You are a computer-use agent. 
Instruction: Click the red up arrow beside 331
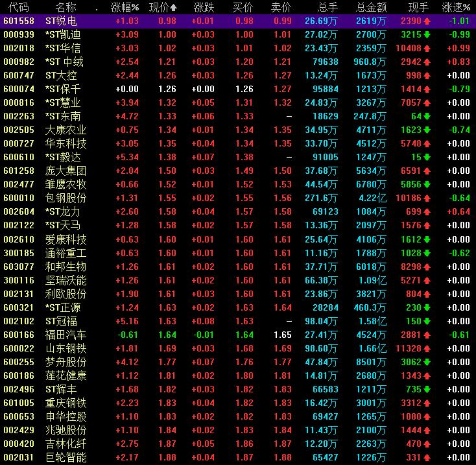(x=427, y=458)
